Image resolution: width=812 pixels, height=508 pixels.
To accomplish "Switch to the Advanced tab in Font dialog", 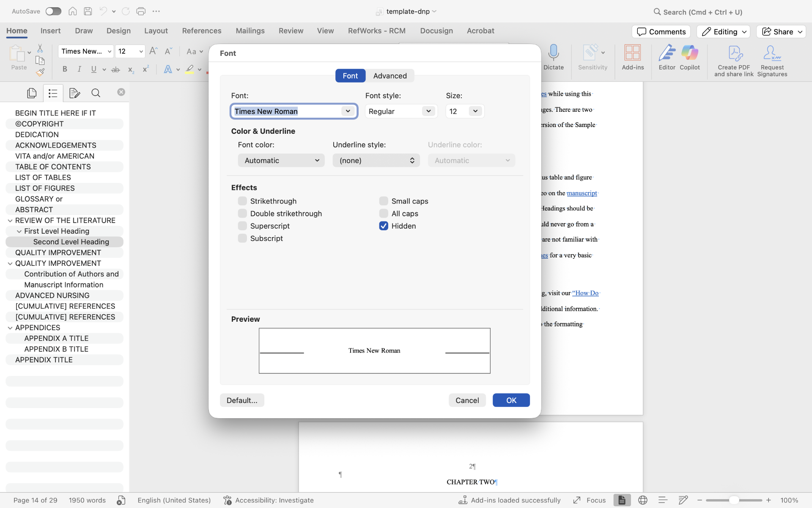I will click(390, 76).
